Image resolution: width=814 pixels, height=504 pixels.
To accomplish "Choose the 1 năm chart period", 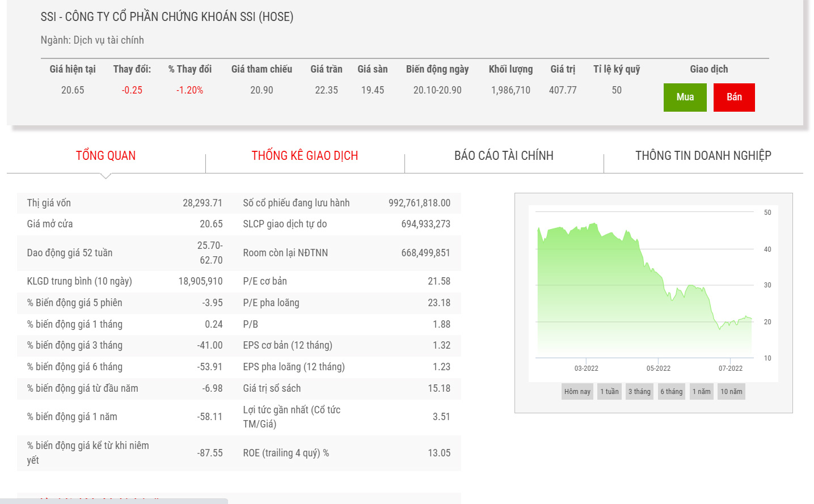I will (x=701, y=392).
